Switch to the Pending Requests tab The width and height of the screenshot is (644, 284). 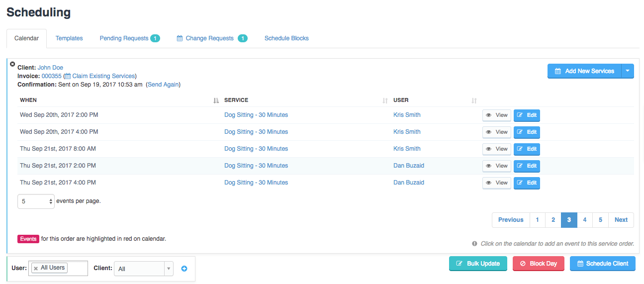tap(129, 38)
